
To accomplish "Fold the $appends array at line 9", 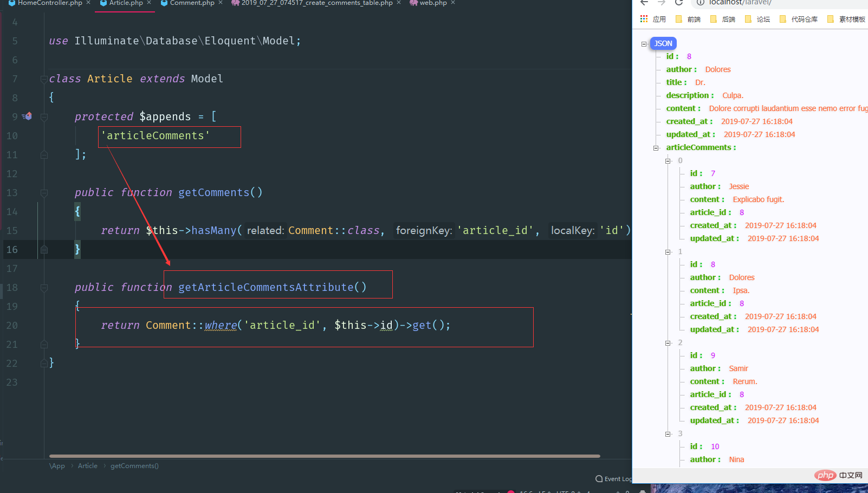I will (44, 117).
